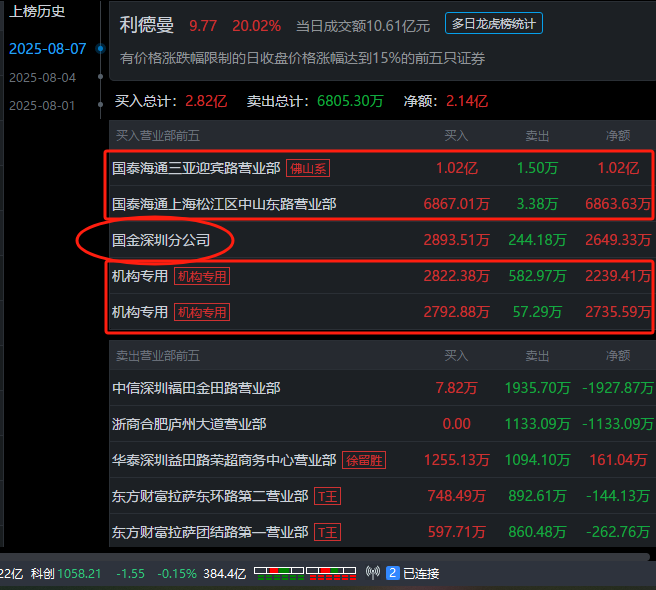Click 净额 column header in 卖出营业部前五 table
The height and width of the screenshot is (590, 656).
[618, 356]
